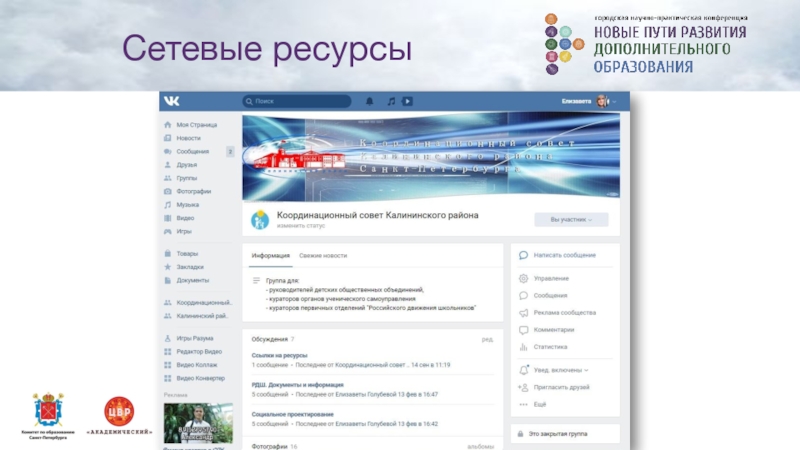Image resolution: width=800 pixels, height=450 pixels.
Task: Open discussion РДШ. Документы и информация
Action: coord(297,385)
